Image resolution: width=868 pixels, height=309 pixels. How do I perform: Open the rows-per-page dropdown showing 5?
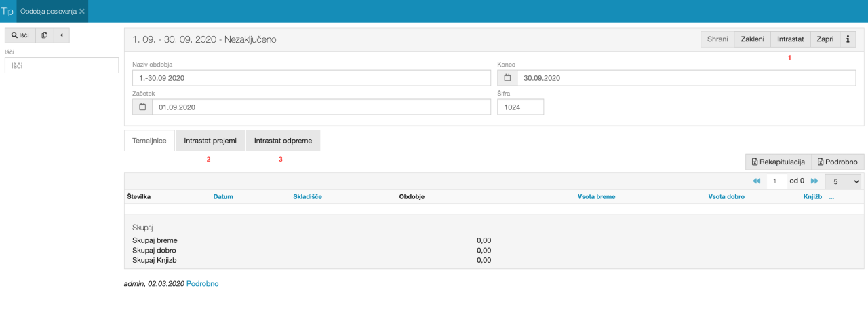click(843, 181)
